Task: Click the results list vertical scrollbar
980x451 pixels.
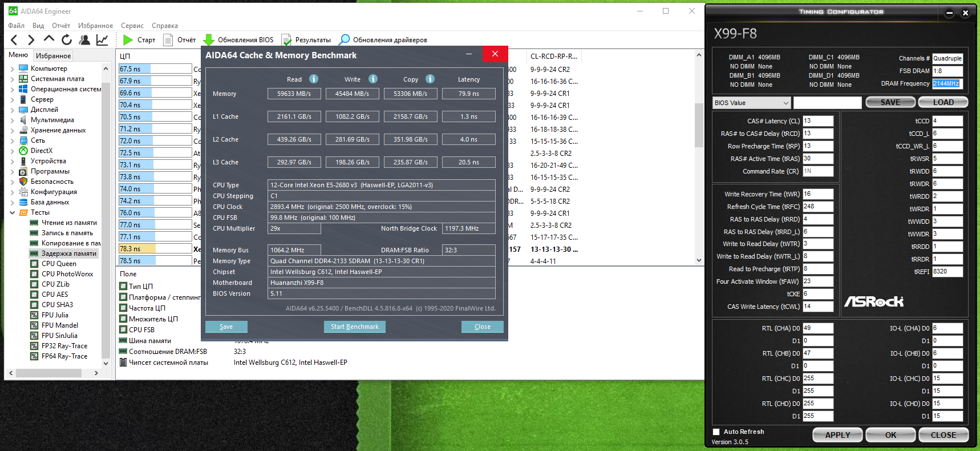Action: [699, 158]
